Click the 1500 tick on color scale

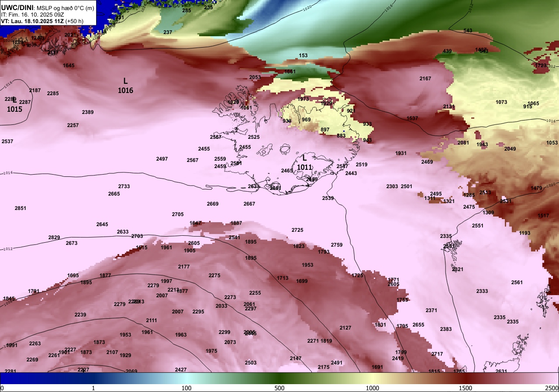[466, 388]
